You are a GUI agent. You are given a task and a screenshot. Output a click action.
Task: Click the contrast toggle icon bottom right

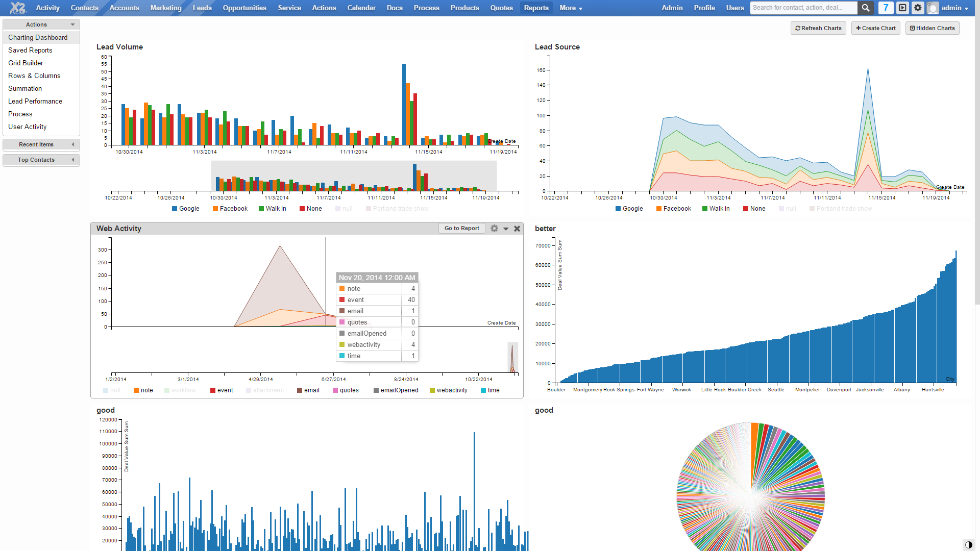pyautogui.click(x=968, y=544)
